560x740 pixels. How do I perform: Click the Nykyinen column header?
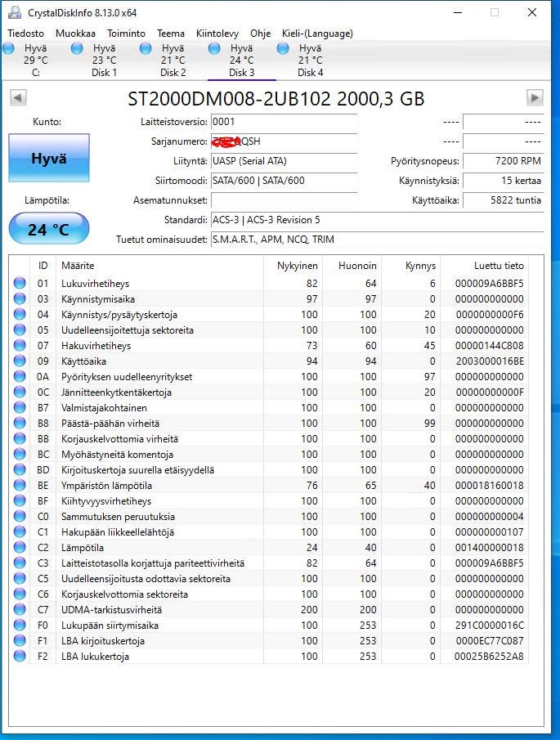293,266
